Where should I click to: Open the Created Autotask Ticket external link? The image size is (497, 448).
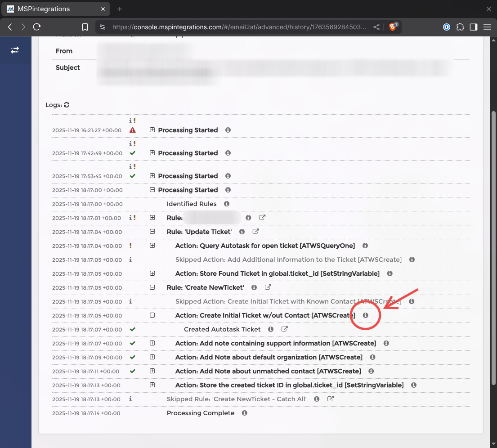pyautogui.click(x=284, y=329)
